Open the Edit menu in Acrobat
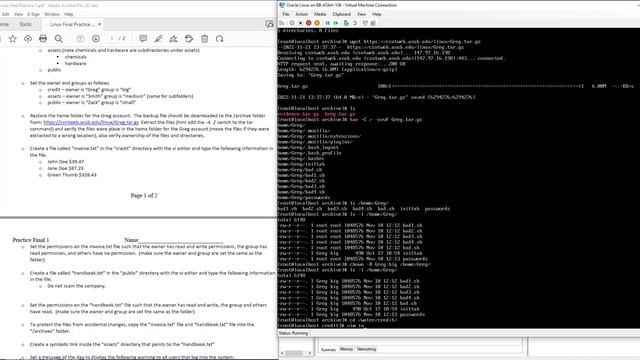 point(6,14)
